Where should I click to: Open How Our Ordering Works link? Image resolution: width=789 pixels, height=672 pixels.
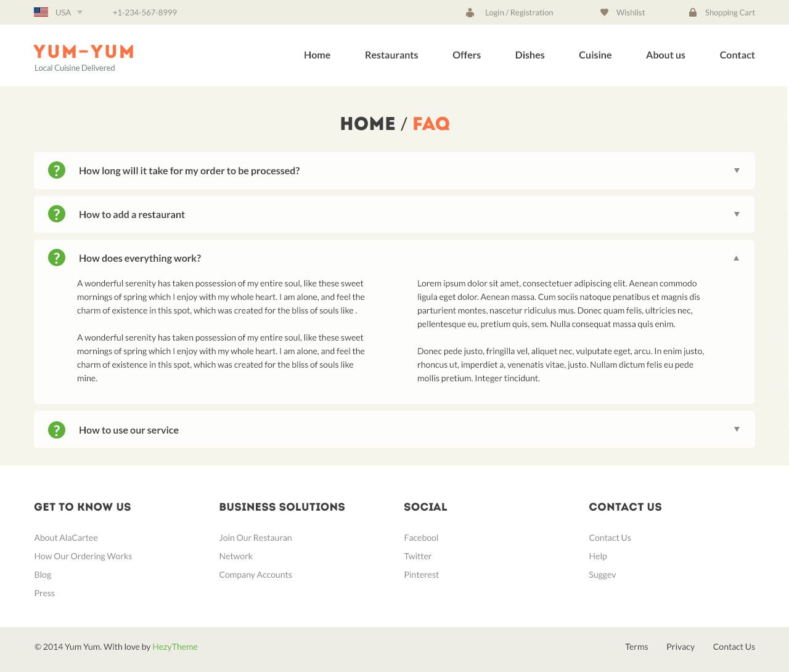83,556
